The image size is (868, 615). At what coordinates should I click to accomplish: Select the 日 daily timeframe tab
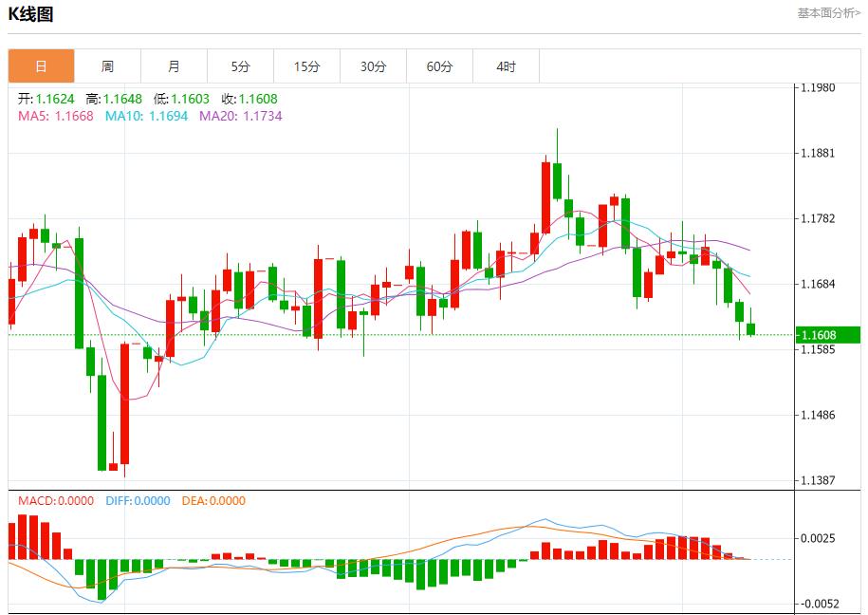click(x=42, y=65)
